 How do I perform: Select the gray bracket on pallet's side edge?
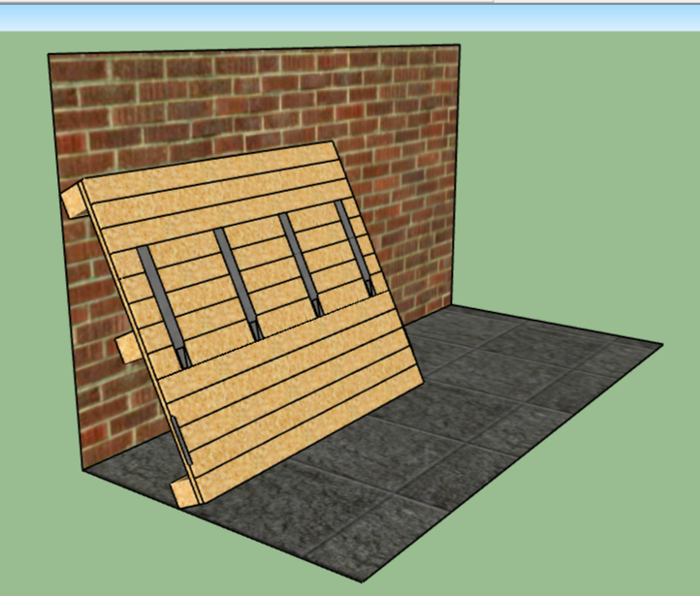point(181,441)
